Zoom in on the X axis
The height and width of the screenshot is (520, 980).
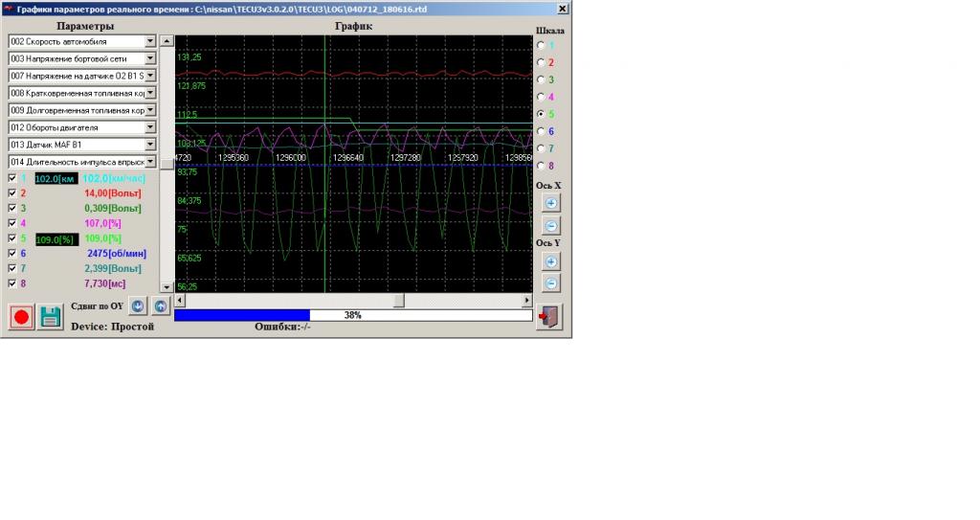[550, 203]
